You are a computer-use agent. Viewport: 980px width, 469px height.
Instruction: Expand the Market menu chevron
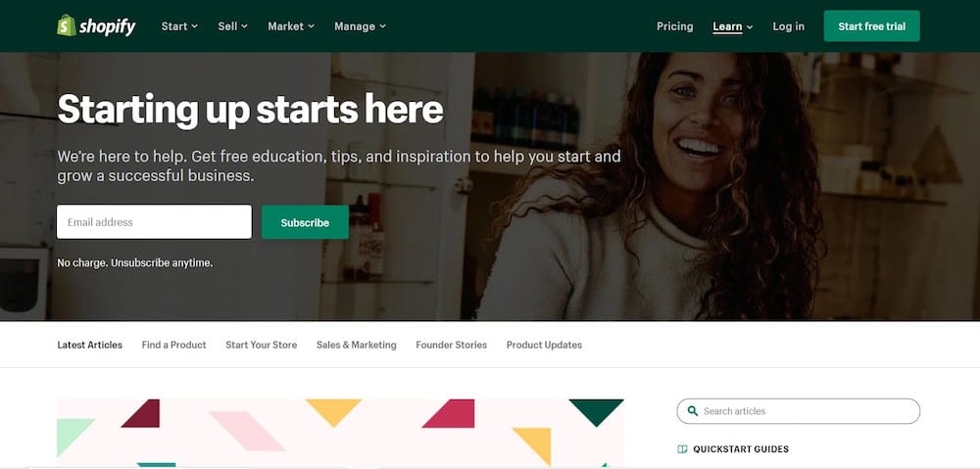(x=312, y=26)
